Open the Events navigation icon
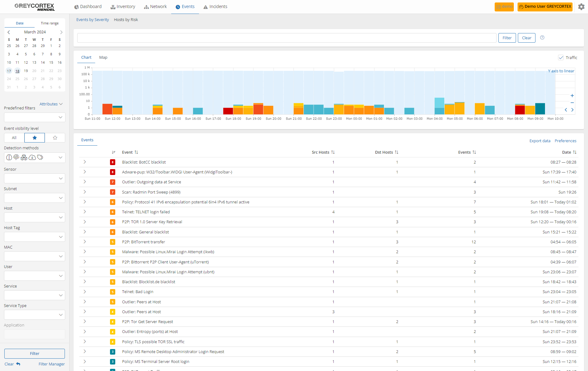 (177, 6)
